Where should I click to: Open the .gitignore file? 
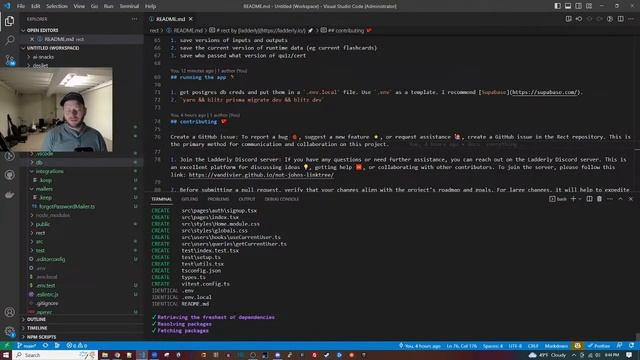click(x=47, y=303)
